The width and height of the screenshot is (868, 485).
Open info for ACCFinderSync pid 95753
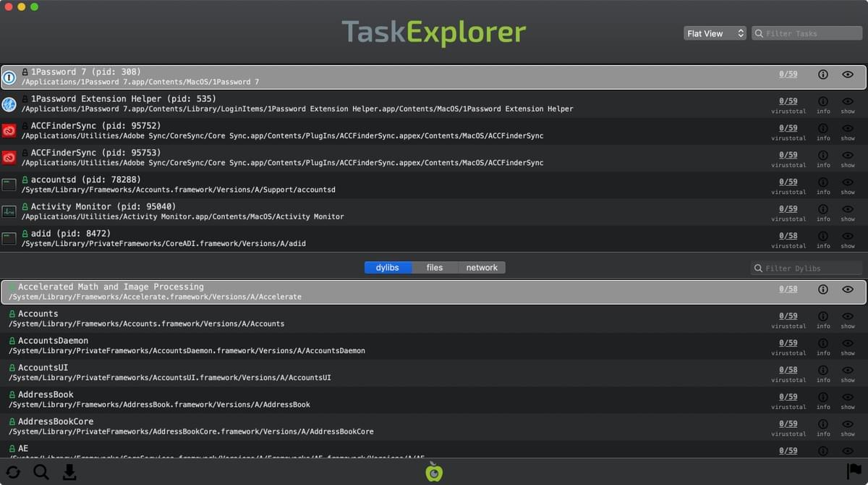click(x=823, y=155)
